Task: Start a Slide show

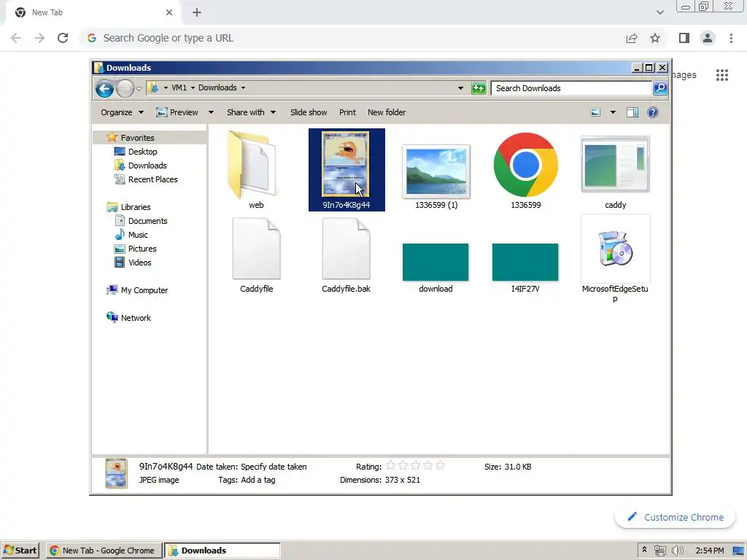Action: click(x=309, y=112)
